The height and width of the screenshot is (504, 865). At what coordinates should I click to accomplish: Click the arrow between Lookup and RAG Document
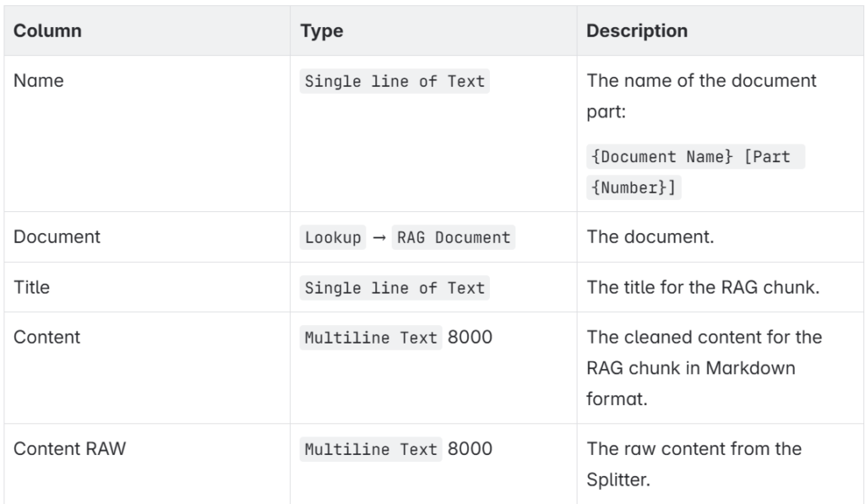379,238
